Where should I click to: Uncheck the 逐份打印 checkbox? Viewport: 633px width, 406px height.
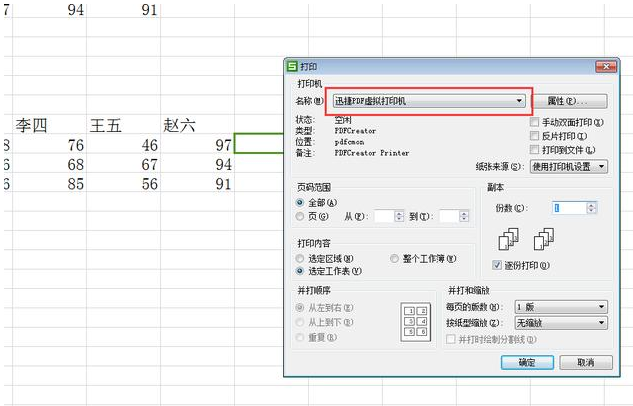pos(497,265)
